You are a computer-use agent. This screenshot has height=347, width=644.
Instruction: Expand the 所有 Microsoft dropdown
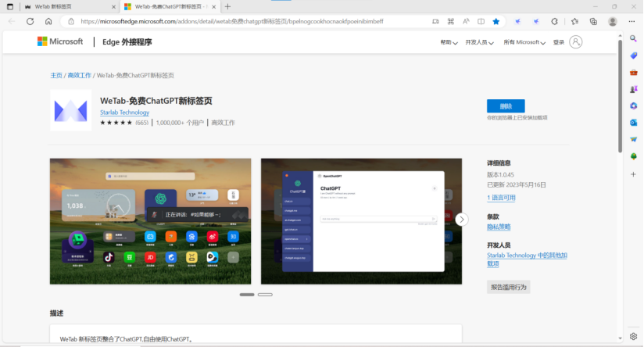pyautogui.click(x=524, y=42)
